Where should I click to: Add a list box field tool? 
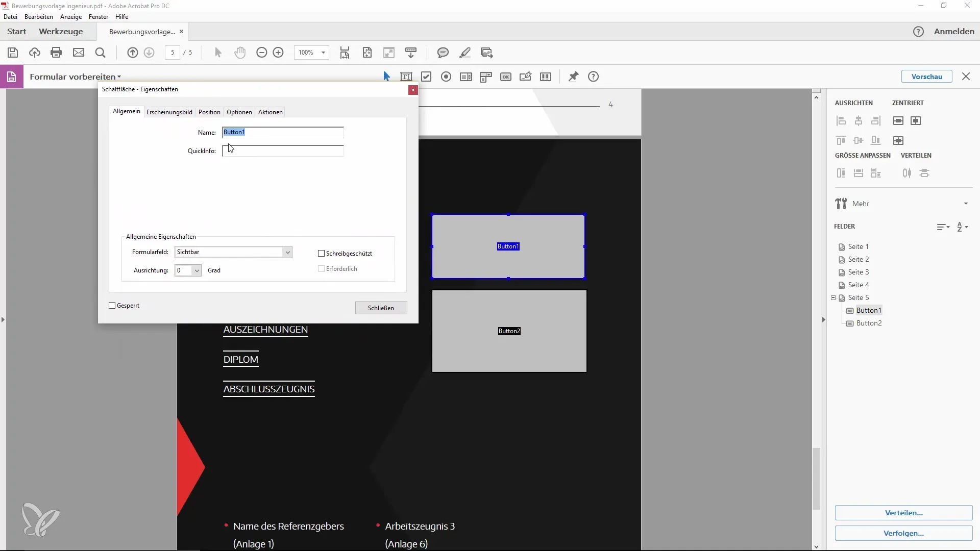click(466, 77)
